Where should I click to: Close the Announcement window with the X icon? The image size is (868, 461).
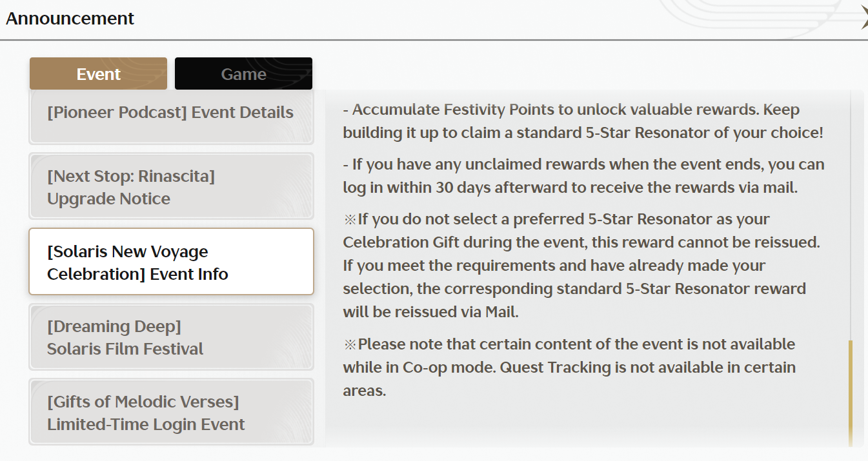(863, 19)
